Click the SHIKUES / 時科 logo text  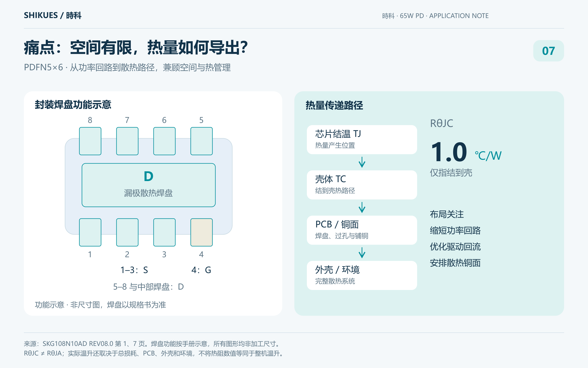pos(53,15)
